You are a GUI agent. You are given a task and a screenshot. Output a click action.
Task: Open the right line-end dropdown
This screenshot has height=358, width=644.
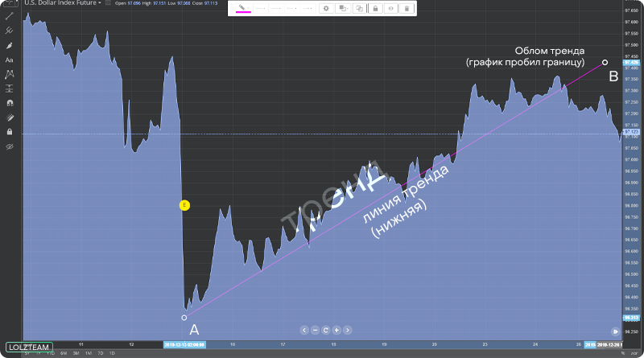(x=308, y=8)
